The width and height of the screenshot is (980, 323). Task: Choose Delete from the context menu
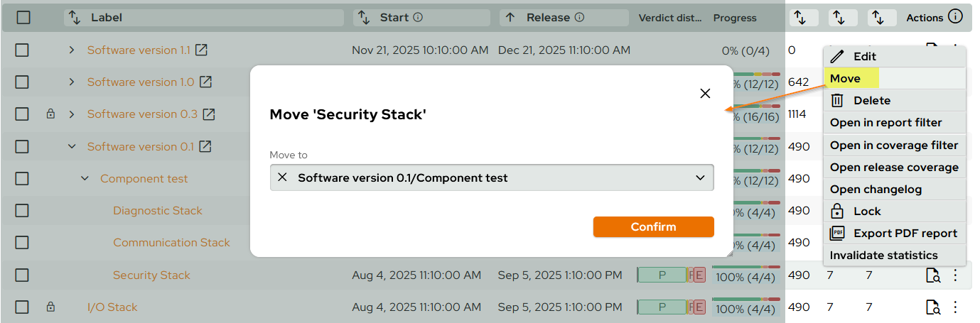(871, 101)
